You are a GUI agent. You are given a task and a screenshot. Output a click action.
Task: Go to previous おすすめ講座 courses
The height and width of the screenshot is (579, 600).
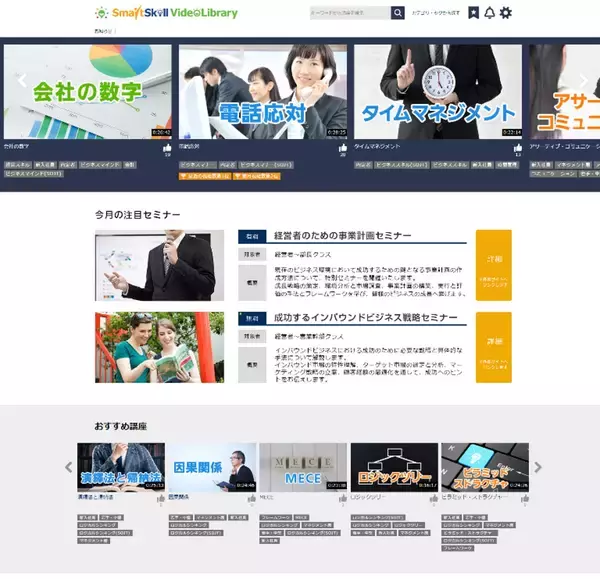click(69, 467)
